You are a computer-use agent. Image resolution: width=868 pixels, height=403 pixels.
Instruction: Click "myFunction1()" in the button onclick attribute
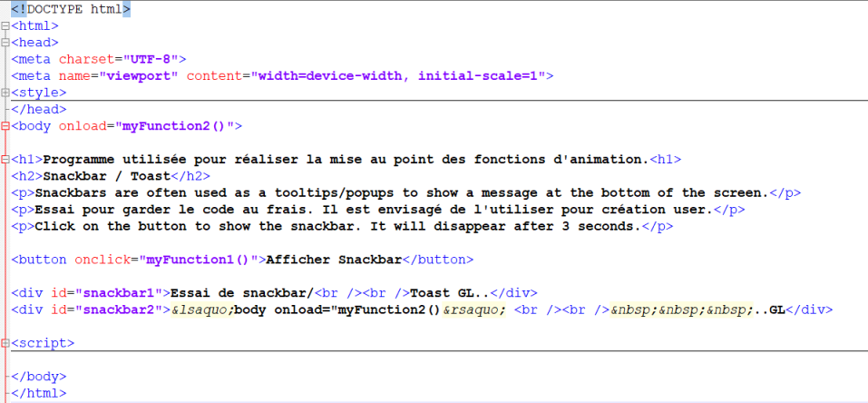tap(195, 260)
